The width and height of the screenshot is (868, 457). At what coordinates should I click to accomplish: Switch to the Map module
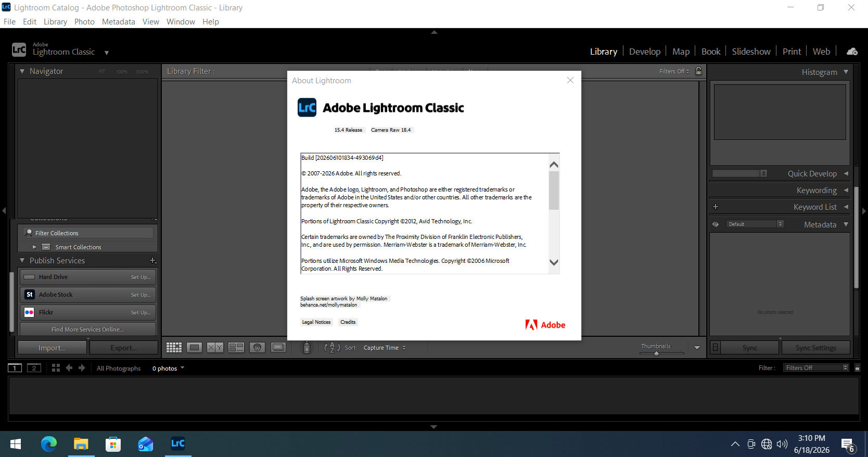coord(681,52)
